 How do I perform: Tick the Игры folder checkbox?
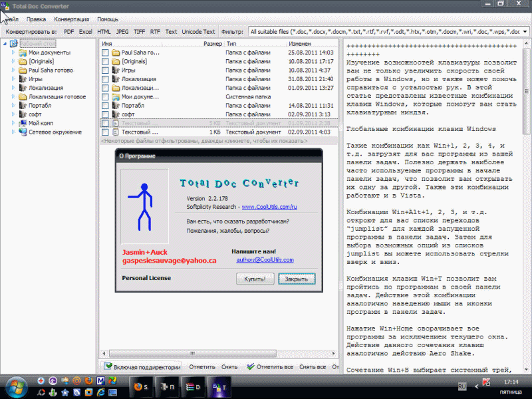[105, 70]
